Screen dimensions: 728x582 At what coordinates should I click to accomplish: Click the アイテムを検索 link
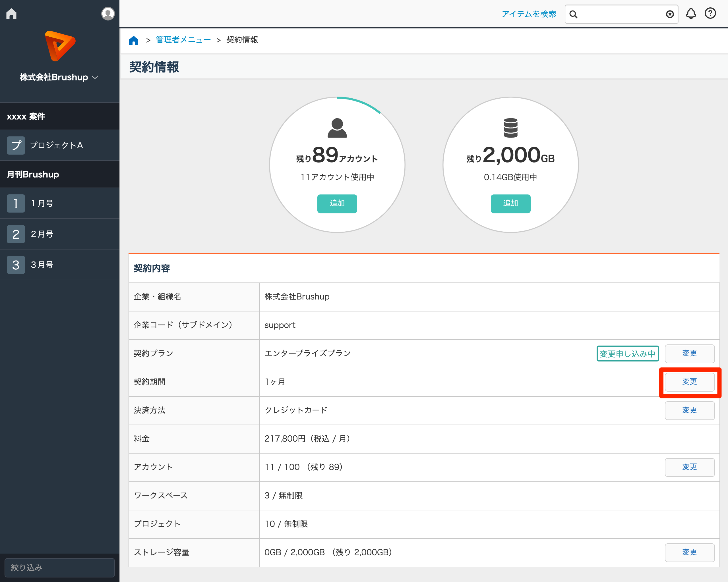tap(528, 14)
